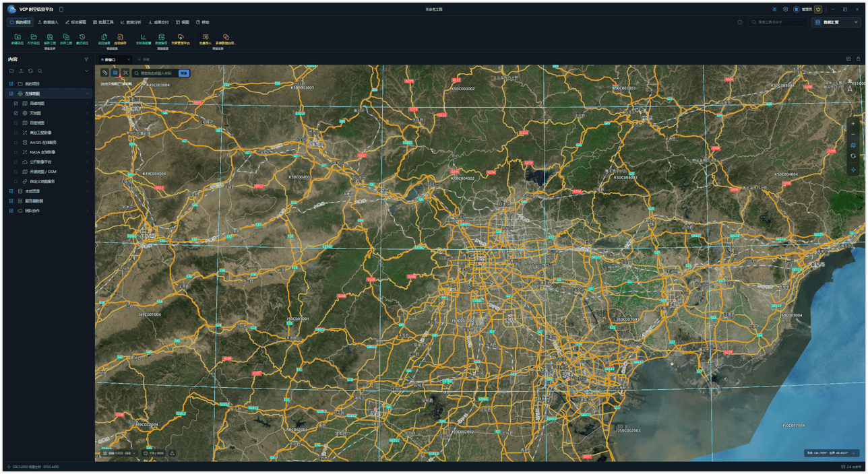Expand the content panel toolbar chevron
The height and width of the screenshot is (474, 868).
[86, 71]
